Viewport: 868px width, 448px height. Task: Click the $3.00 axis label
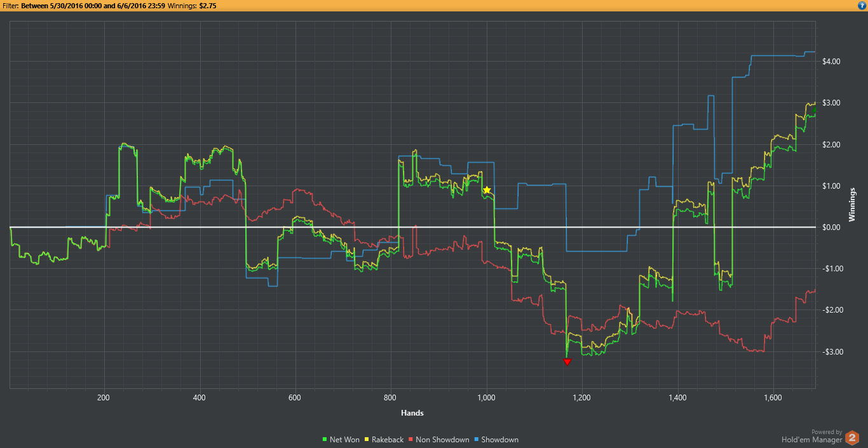click(831, 103)
